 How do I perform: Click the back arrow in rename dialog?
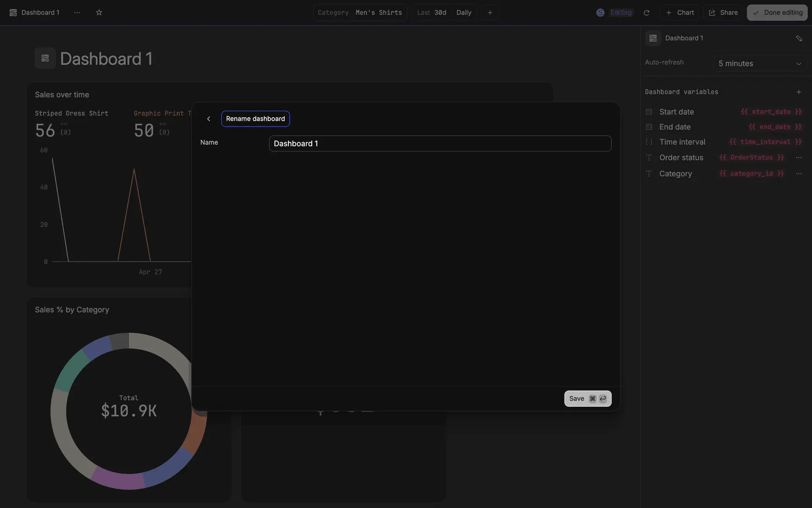(208, 119)
